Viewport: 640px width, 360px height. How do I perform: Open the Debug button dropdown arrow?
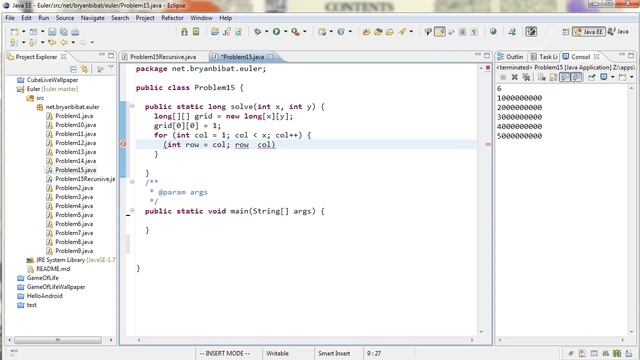click(266, 31)
